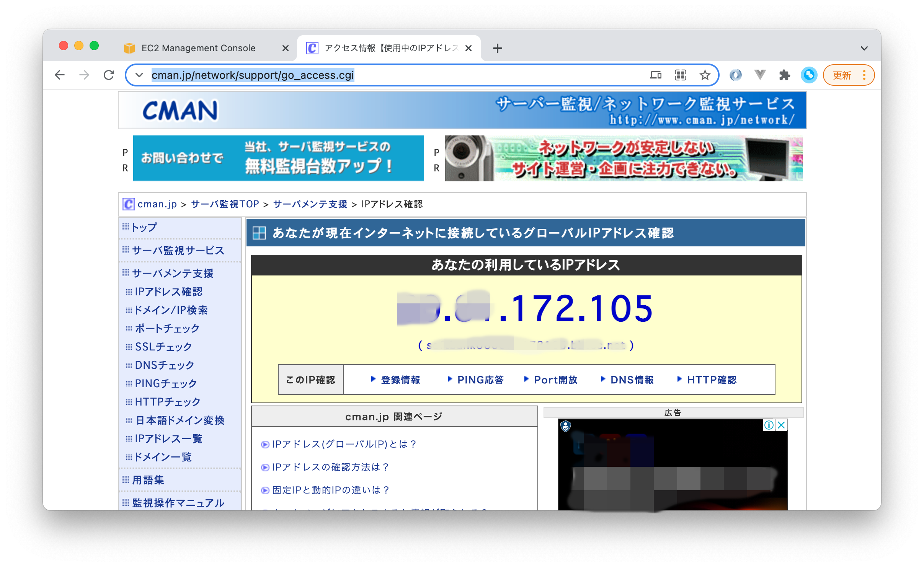
Task: Close the advertisement with the X icon
Action: 782,425
